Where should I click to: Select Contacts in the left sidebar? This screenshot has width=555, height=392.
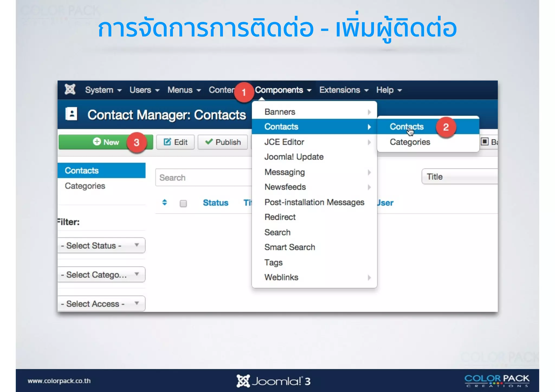click(101, 170)
